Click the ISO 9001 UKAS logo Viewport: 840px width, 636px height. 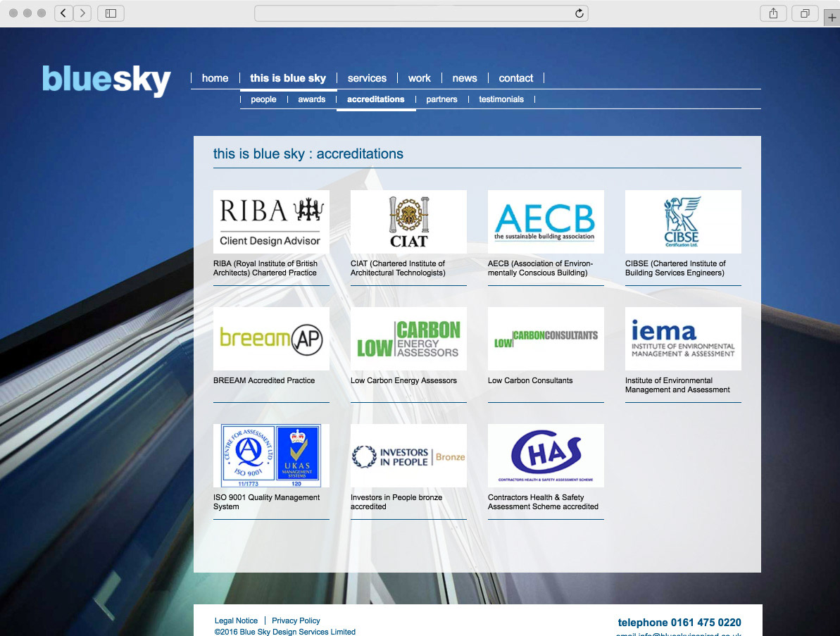[x=271, y=456]
